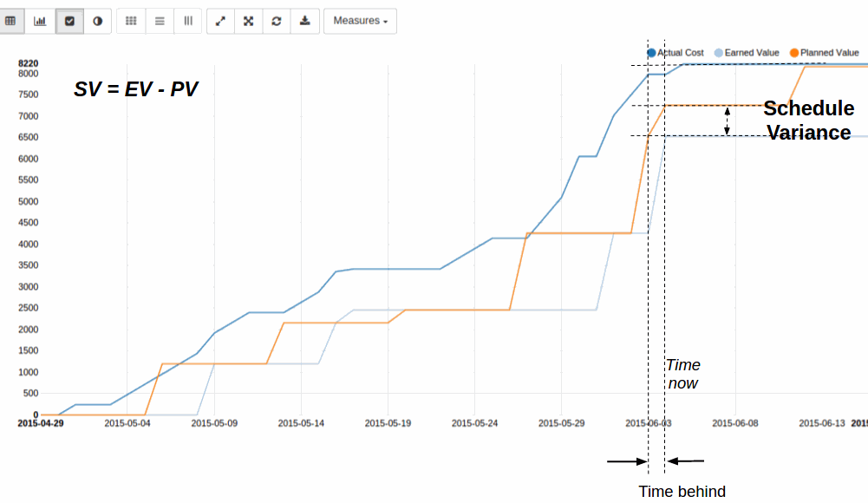
Task: Click the 2015-05-19 date axis label
Action: [388, 423]
